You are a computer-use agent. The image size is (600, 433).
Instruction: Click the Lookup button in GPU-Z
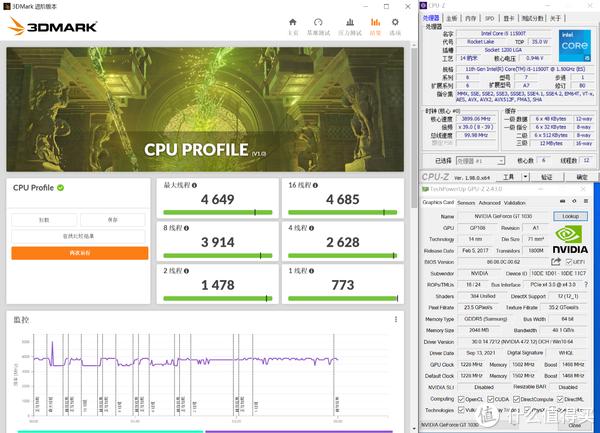coord(570,216)
